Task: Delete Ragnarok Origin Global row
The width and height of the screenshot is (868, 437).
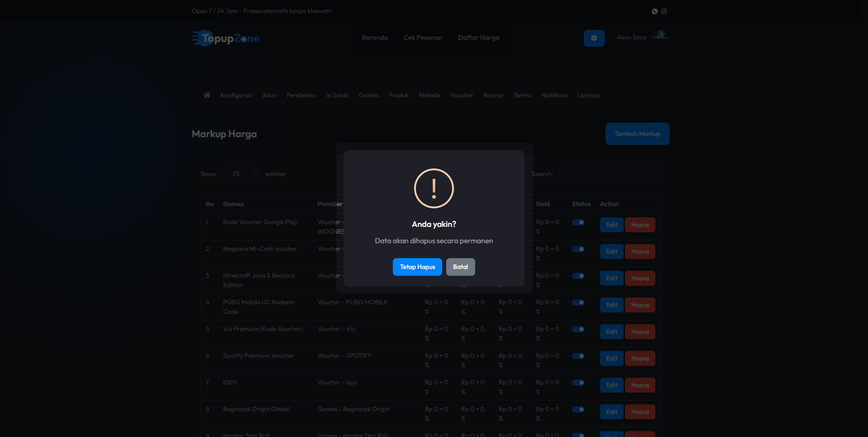Action: (640, 412)
